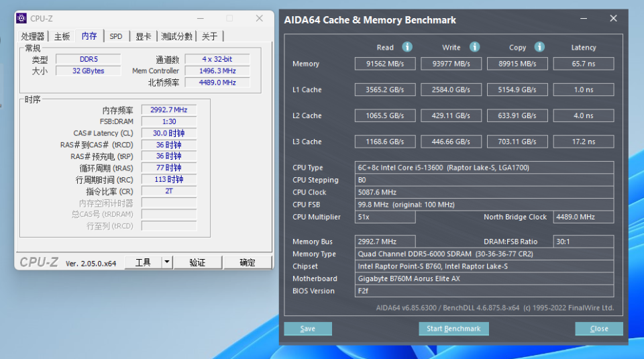Click the CAS# Latency value 30.0 时钟

tap(169, 133)
